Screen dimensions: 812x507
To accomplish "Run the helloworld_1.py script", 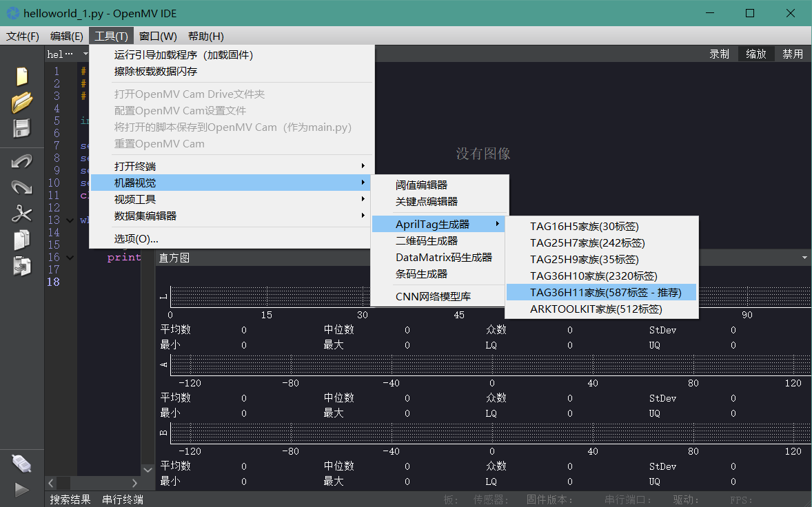I will click(21, 490).
